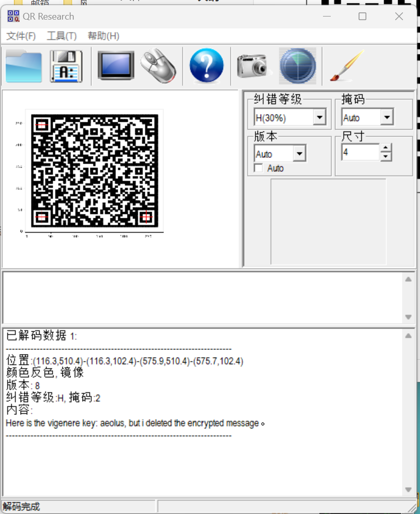Open help via blue question mark icon

coord(206,65)
